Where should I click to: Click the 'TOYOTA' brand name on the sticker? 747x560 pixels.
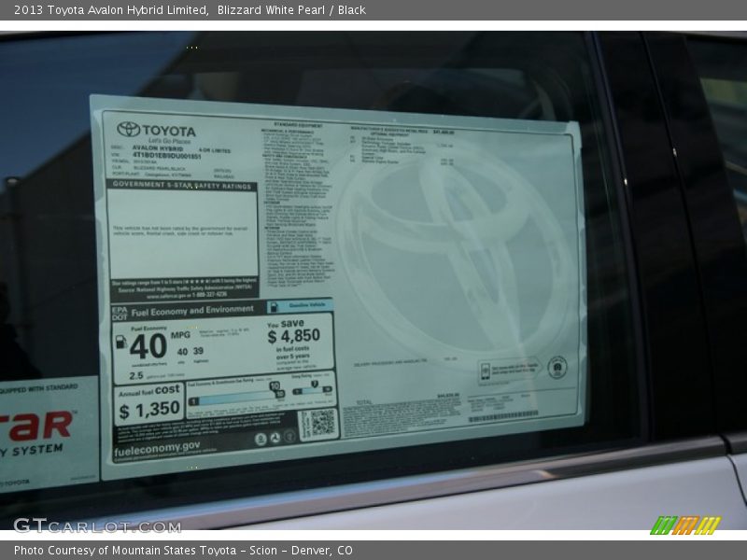(169, 131)
